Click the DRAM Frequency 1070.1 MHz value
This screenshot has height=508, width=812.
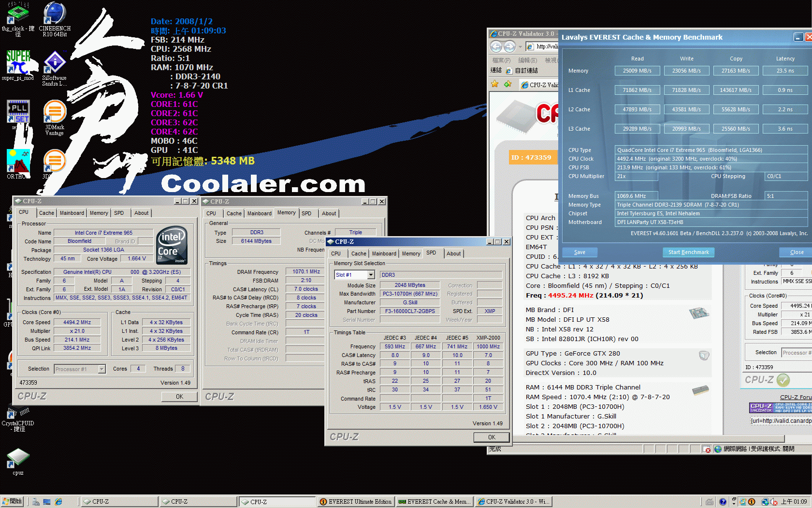tap(306, 272)
